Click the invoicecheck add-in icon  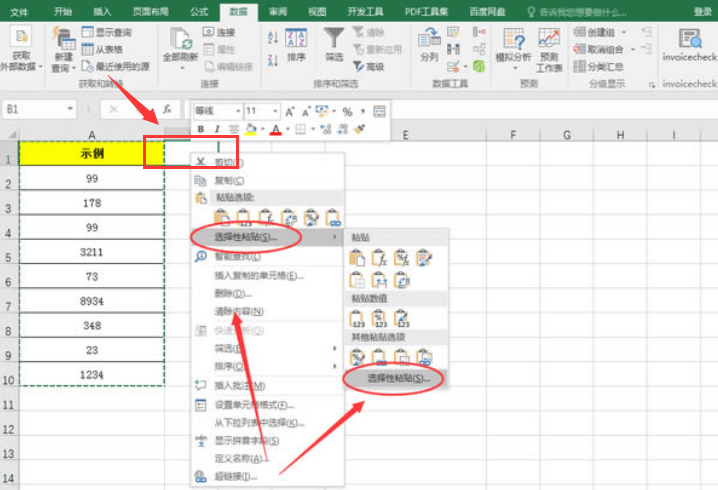[690, 46]
